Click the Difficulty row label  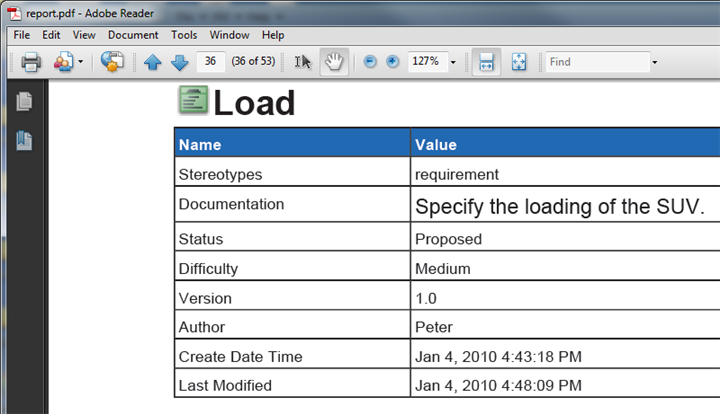tap(208, 269)
